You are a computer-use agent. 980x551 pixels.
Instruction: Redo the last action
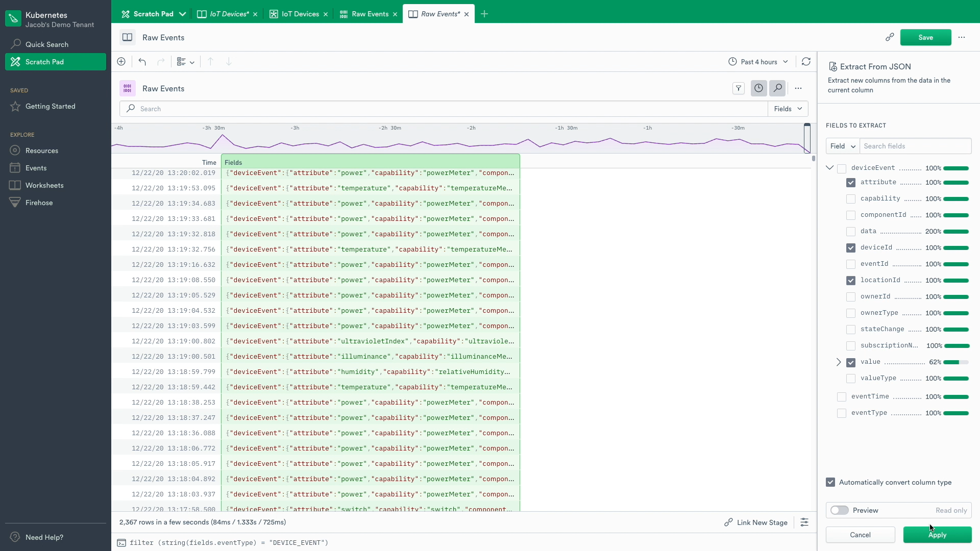(161, 62)
